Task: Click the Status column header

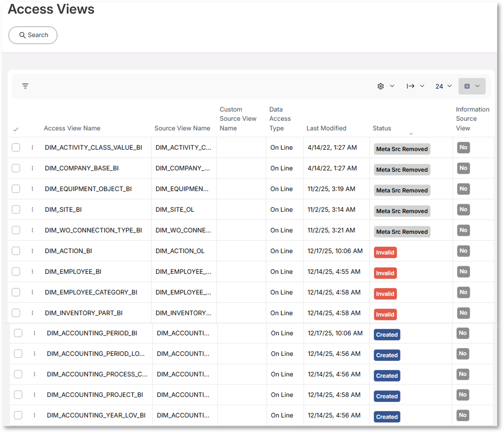Action: coord(382,128)
